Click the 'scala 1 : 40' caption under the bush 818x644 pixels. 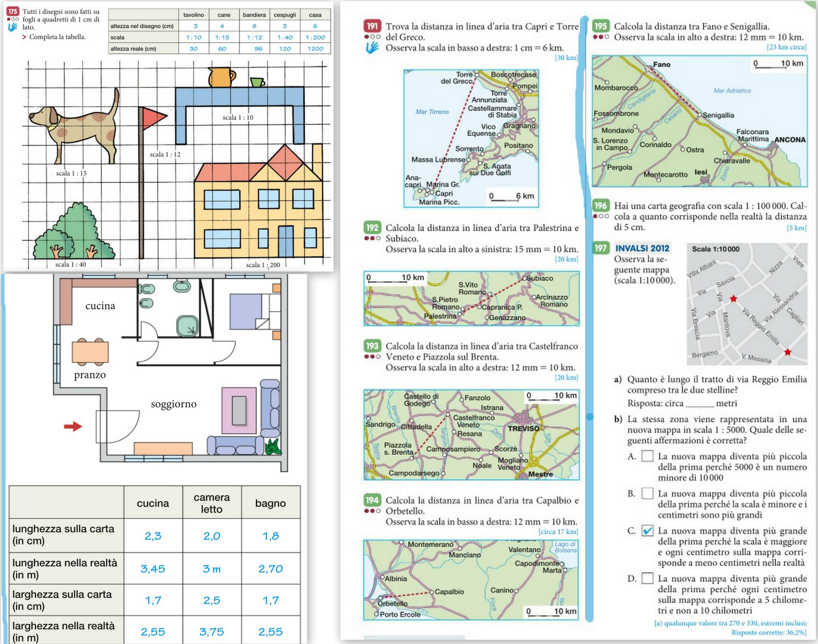coord(71,264)
